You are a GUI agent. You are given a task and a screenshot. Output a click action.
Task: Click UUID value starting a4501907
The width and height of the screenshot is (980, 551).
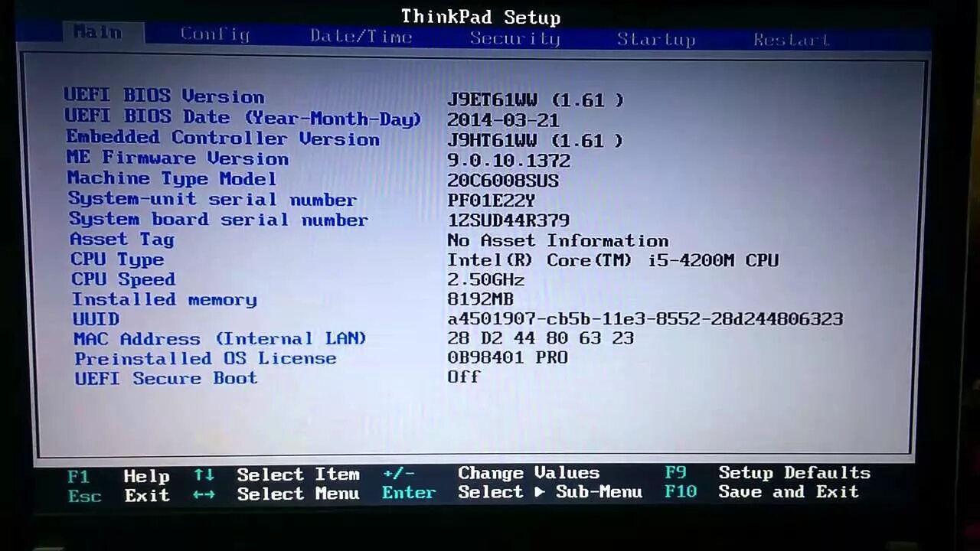(645, 318)
